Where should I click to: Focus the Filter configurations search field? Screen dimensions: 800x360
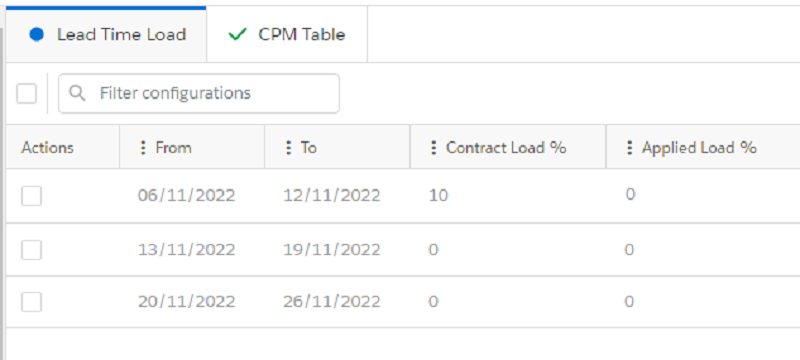pos(199,93)
